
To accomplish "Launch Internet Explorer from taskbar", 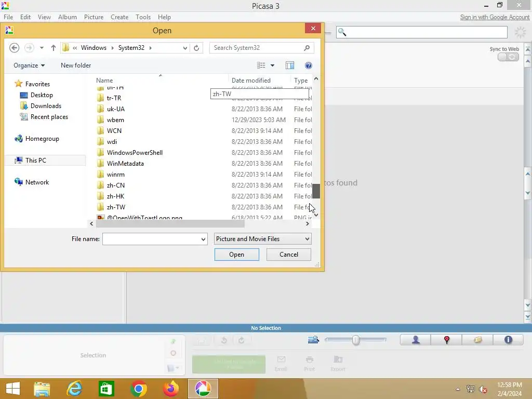I will click(x=74, y=389).
